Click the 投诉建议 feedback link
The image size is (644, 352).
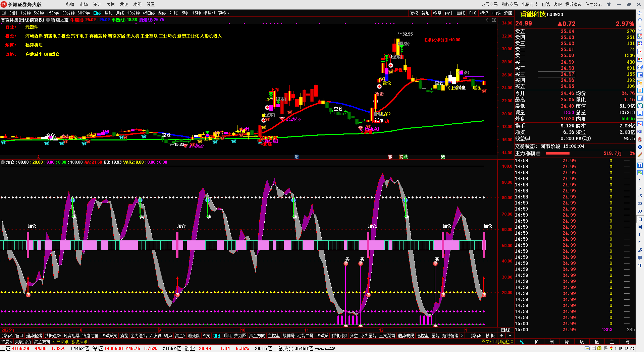pos(574,4)
